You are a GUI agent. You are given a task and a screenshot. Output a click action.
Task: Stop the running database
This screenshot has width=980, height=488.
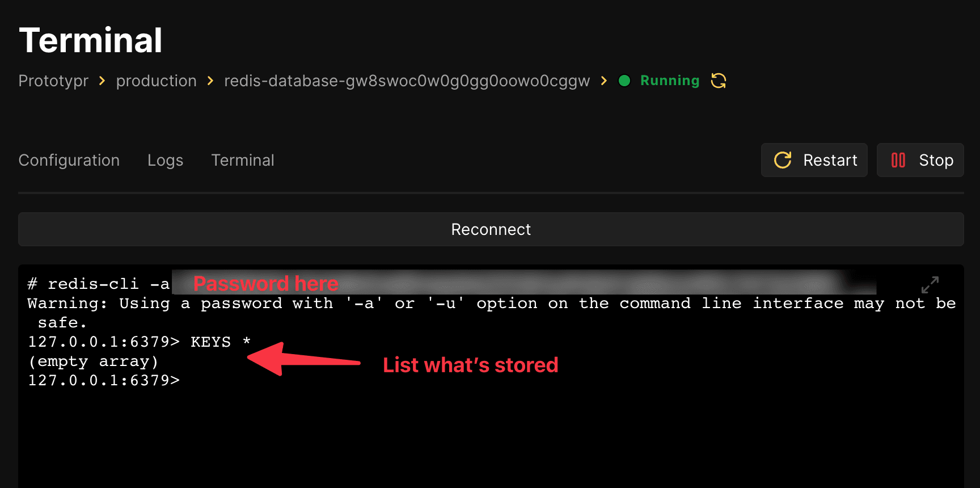coord(920,160)
